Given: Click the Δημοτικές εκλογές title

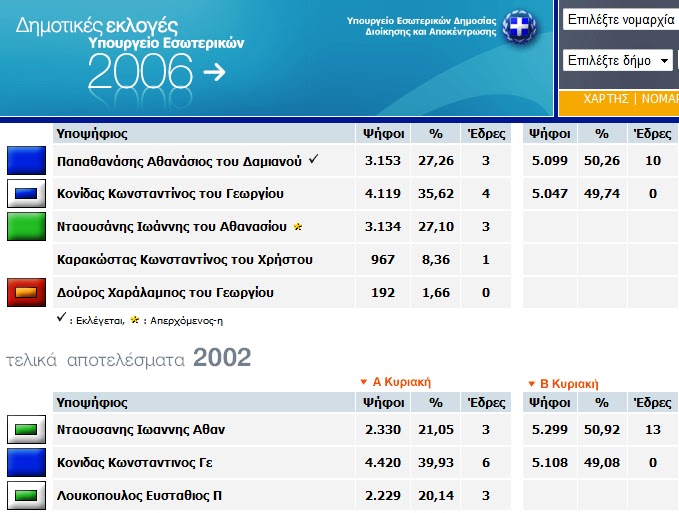Looking at the screenshot, I should coord(97,26).
